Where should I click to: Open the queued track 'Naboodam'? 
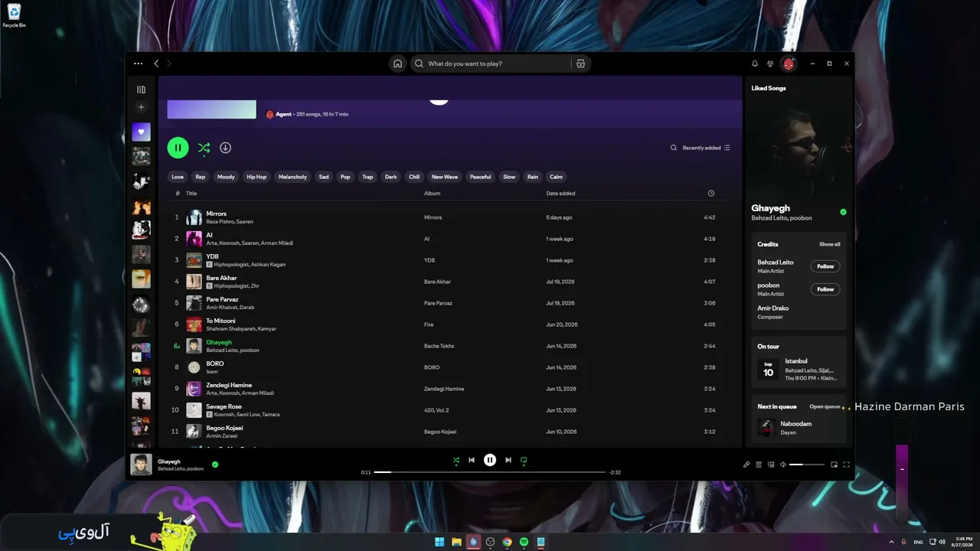[x=796, y=423]
